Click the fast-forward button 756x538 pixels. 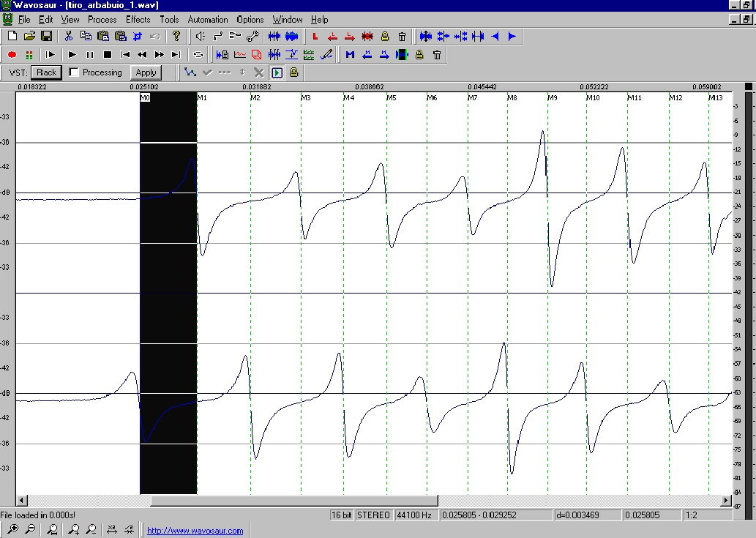pyautogui.click(x=159, y=54)
